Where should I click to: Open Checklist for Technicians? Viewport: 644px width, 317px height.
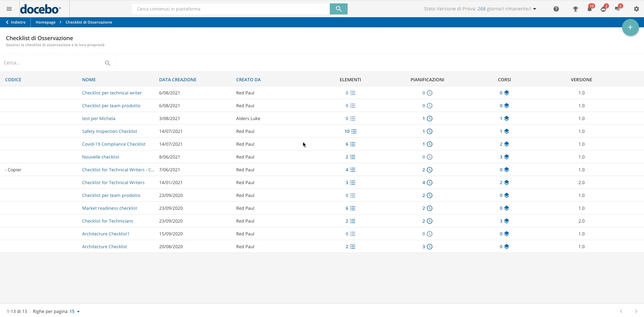pyautogui.click(x=107, y=221)
